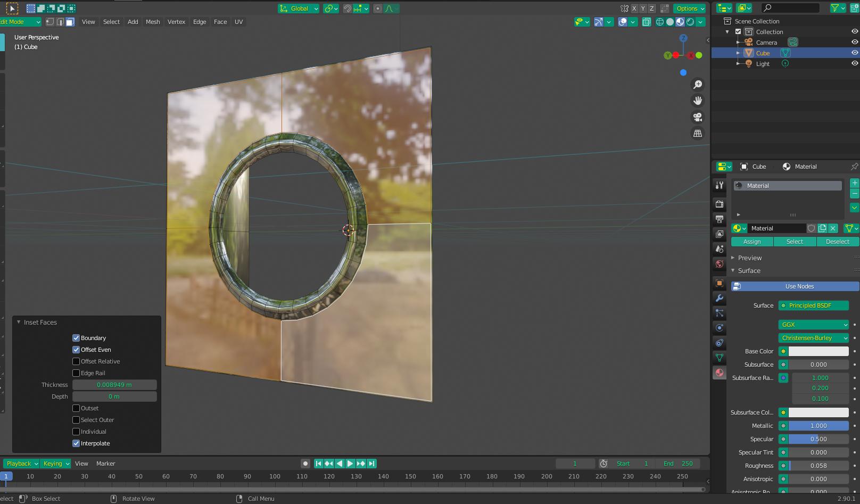The width and height of the screenshot is (860, 504).
Task: Open the Playback dropdown
Action: pyautogui.click(x=21, y=464)
